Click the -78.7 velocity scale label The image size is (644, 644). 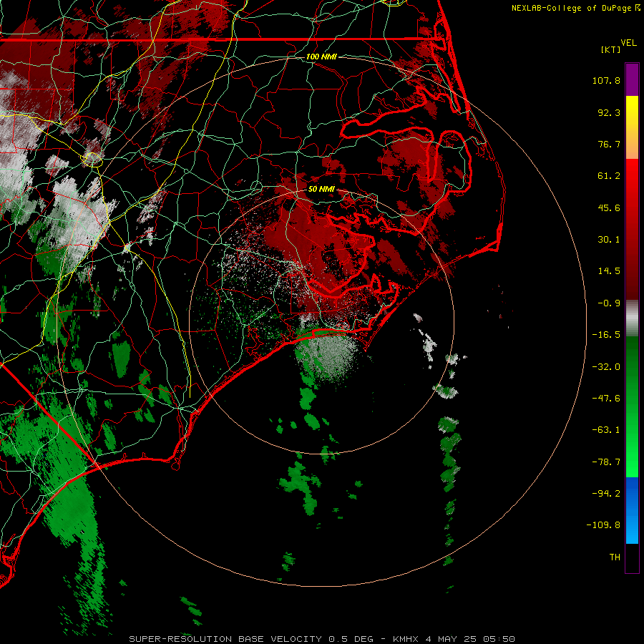606,462
